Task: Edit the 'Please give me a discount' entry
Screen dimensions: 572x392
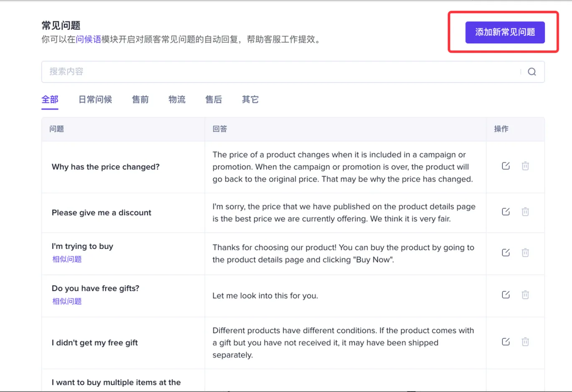Action: click(x=506, y=211)
